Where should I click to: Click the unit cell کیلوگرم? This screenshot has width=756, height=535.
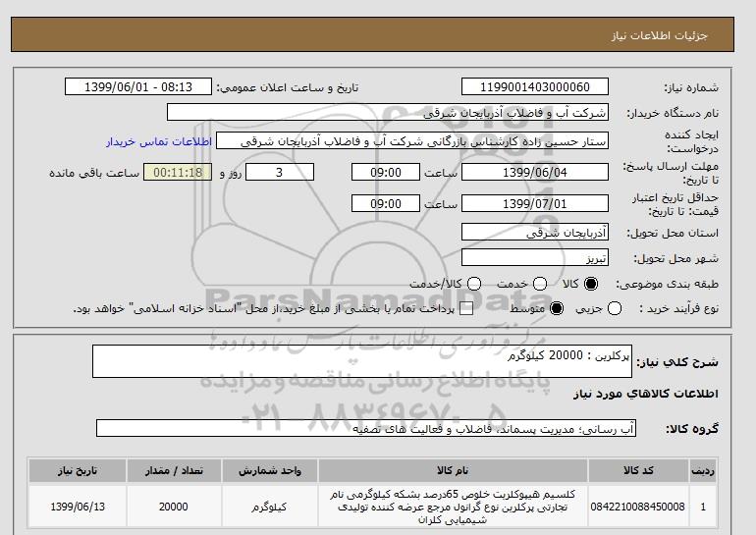click(270, 507)
